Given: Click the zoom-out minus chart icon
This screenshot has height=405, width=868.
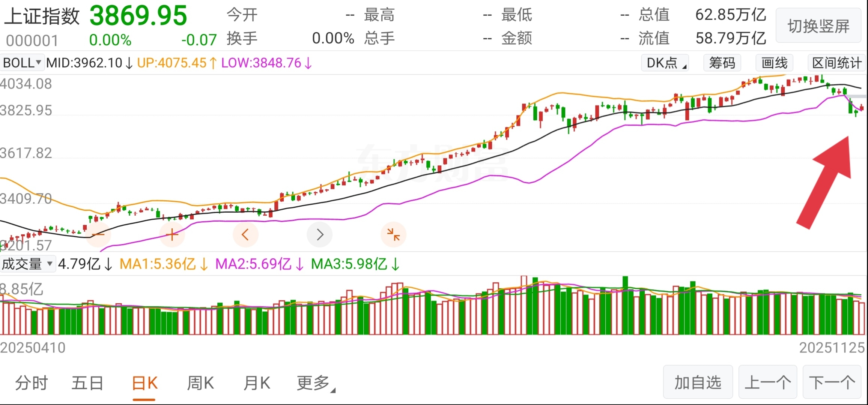Looking at the screenshot, I should point(98,235).
